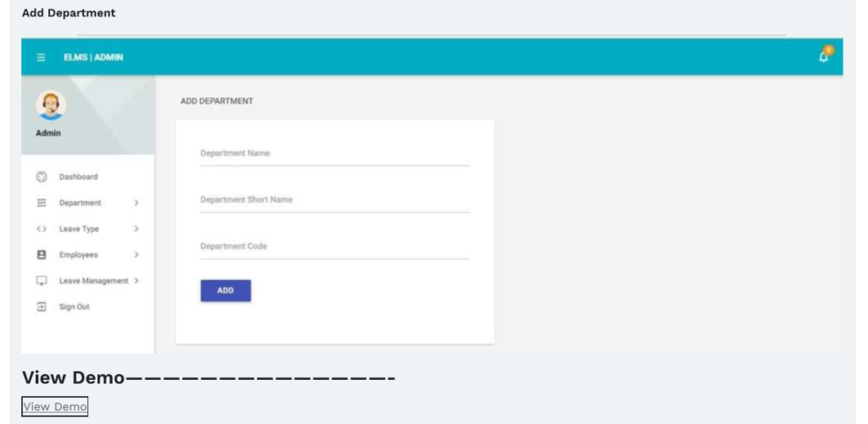
Task: Expand the Department submenu chevron
Action: tap(136, 204)
